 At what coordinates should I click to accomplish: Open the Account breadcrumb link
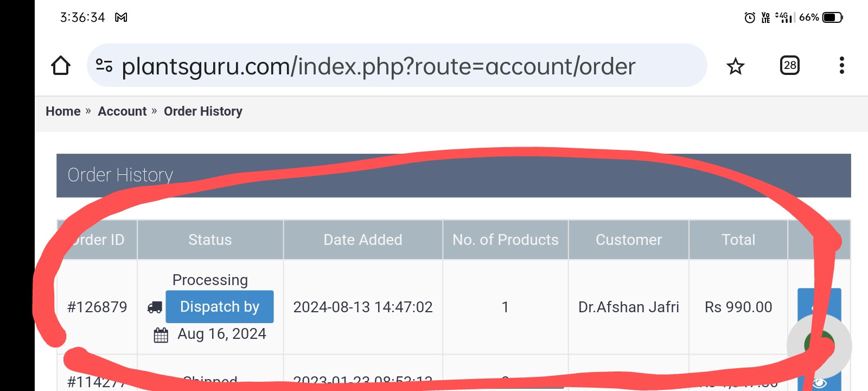122,111
